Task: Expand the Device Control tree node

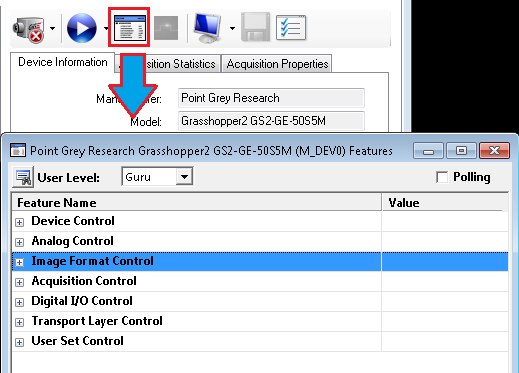Action: (x=20, y=222)
